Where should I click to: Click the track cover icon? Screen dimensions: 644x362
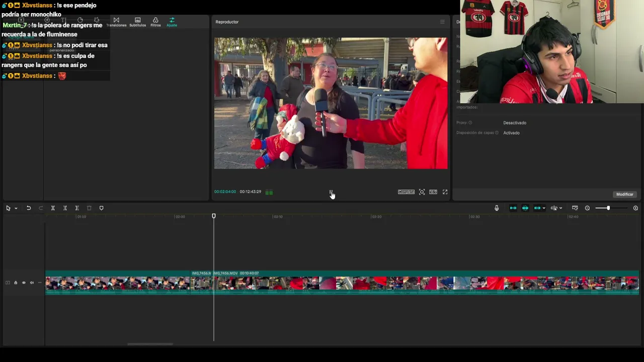pos(8,283)
